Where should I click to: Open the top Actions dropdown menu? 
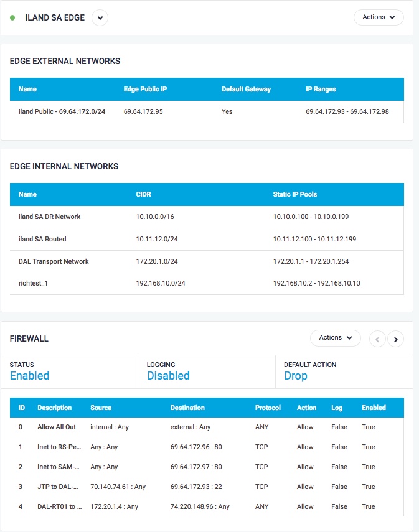pyautogui.click(x=379, y=17)
